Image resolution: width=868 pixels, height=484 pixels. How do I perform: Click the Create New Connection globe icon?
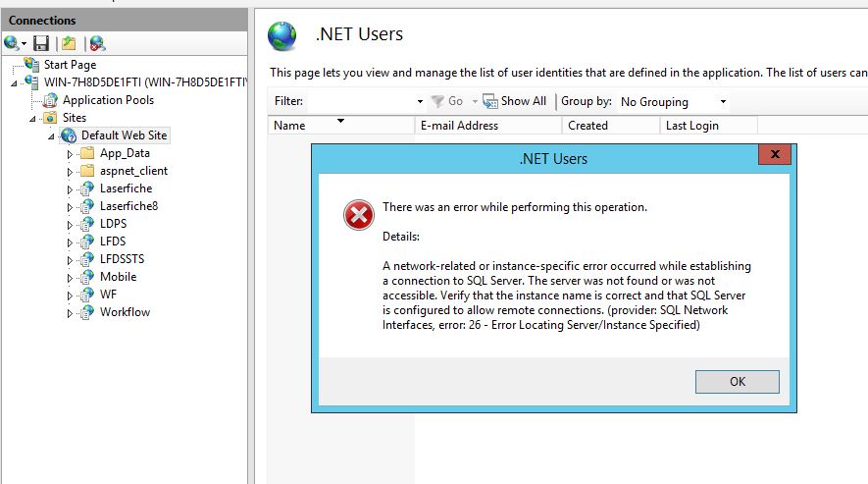[x=12, y=43]
